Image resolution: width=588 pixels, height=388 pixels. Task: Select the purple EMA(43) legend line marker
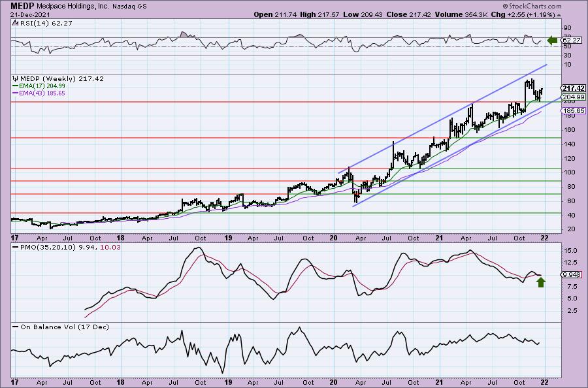coord(15,93)
